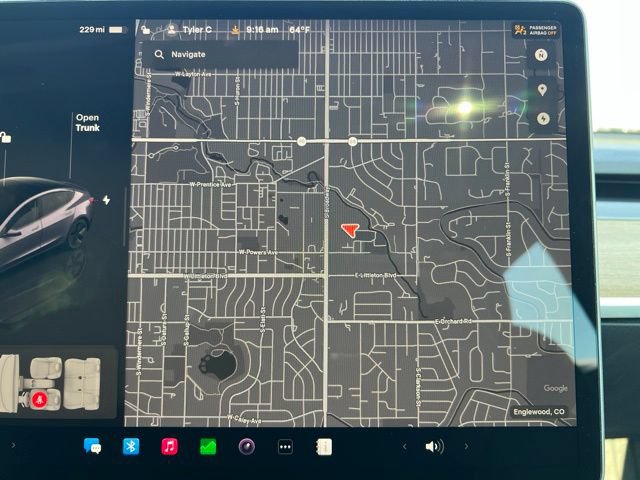The image size is (640, 480).
Task: Open the all-apps ellipsis icon
Action: coord(285,447)
